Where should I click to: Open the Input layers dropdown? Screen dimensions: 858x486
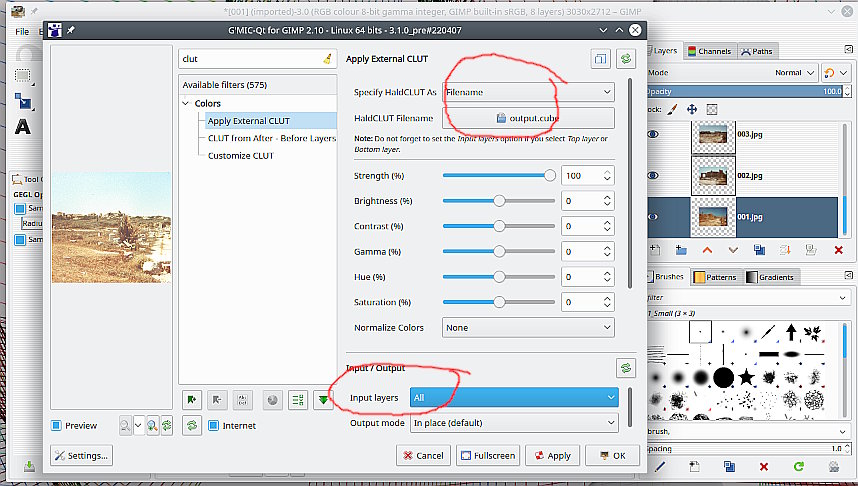coord(513,398)
